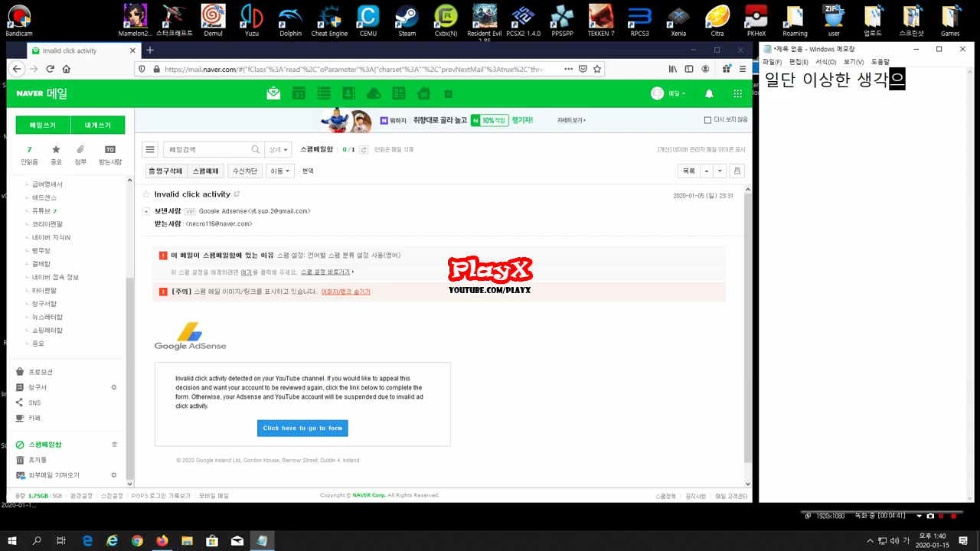Open Firefox hamburger menu
Viewport: 980px width, 551px height.
[x=743, y=68]
